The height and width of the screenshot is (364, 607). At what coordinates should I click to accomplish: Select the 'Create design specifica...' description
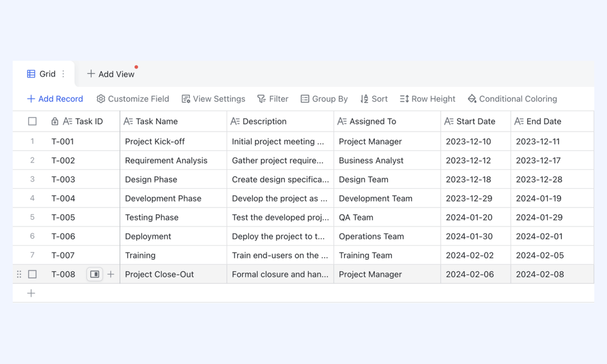coord(280,179)
